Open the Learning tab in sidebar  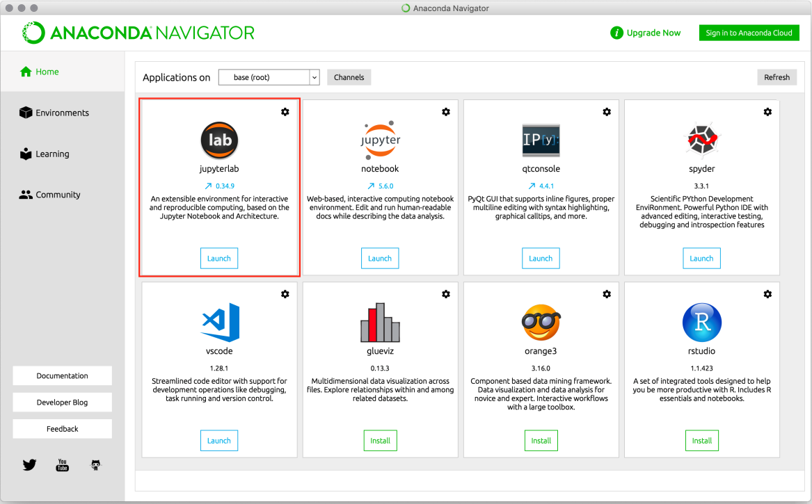(x=52, y=154)
